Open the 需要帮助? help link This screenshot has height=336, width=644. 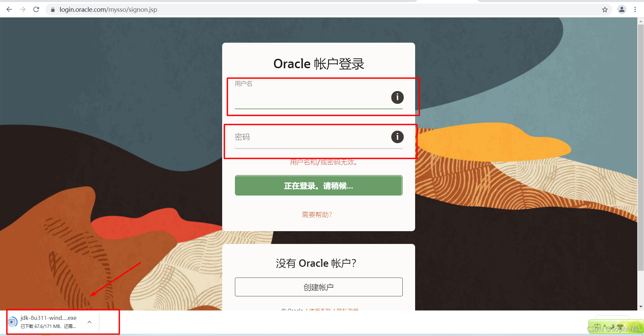tap(317, 215)
